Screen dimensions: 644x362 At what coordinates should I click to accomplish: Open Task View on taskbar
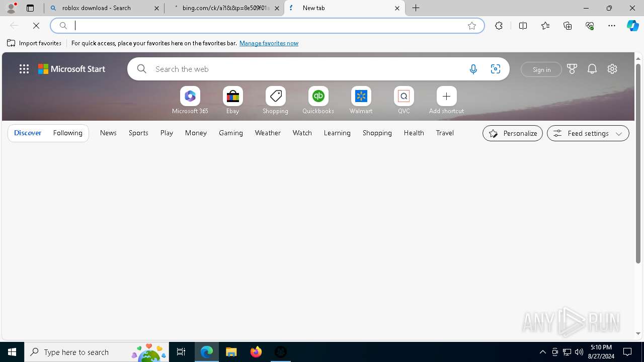point(181,352)
